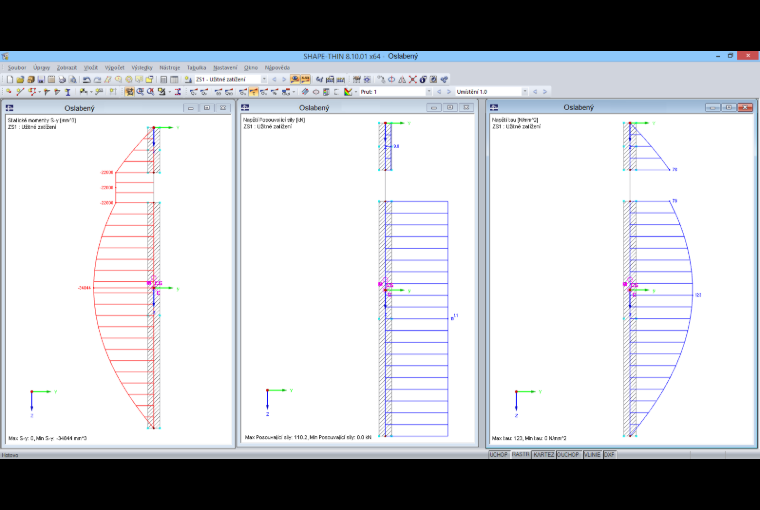Open the Umístění 1.0 location dropdown

tap(524, 92)
